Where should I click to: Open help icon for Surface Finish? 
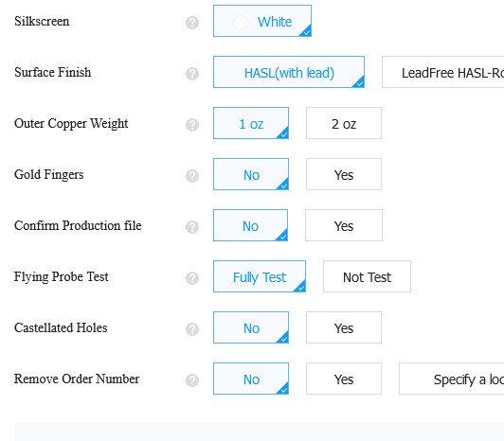tap(192, 74)
